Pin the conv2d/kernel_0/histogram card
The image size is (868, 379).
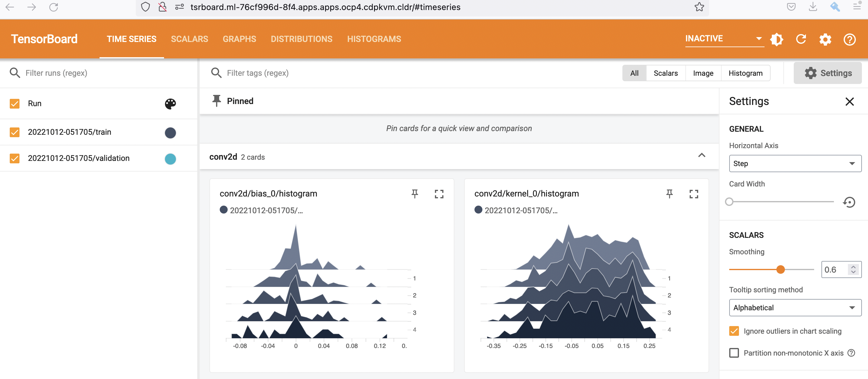coord(669,194)
